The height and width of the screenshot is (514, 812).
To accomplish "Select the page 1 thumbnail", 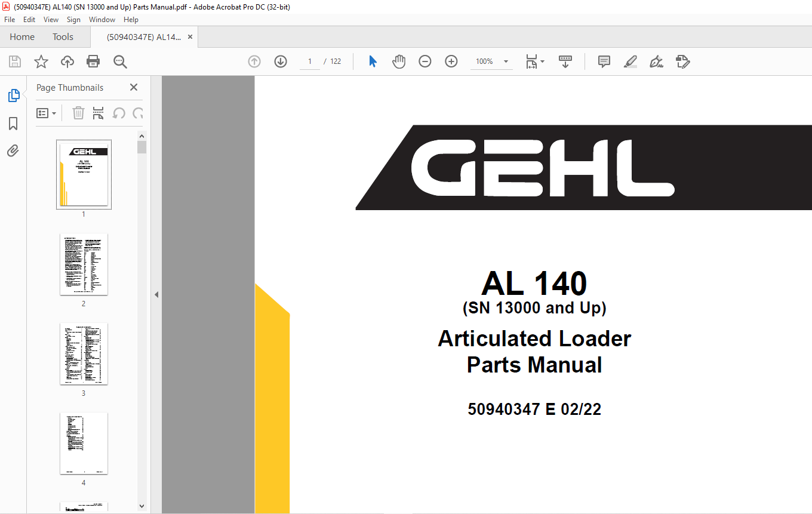I will point(84,175).
